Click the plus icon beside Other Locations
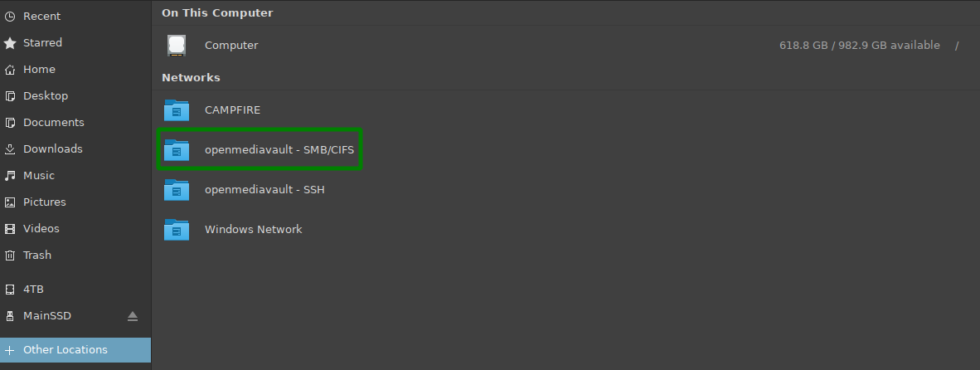The width and height of the screenshot is (980, 370). point(10,350)
